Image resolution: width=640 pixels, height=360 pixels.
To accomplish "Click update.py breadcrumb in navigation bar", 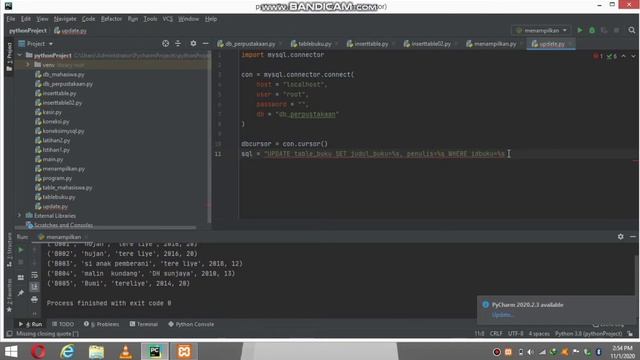I will (71, 31).
